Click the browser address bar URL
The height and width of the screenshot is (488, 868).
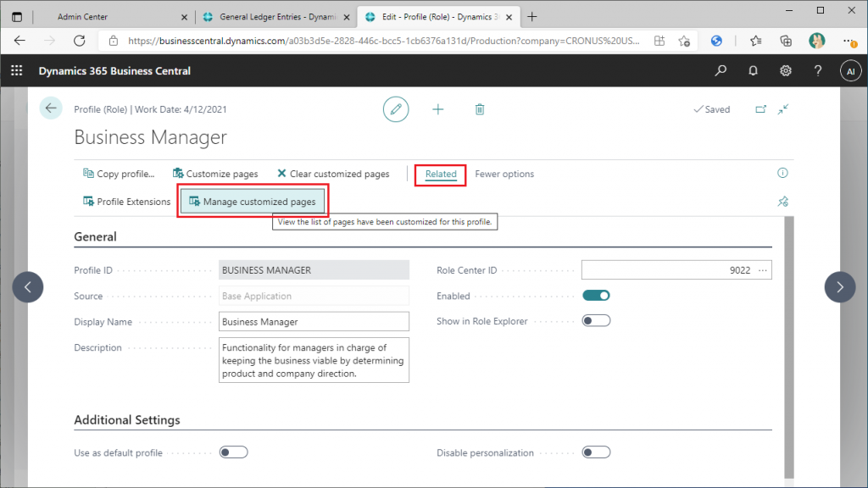coord(384,41)
